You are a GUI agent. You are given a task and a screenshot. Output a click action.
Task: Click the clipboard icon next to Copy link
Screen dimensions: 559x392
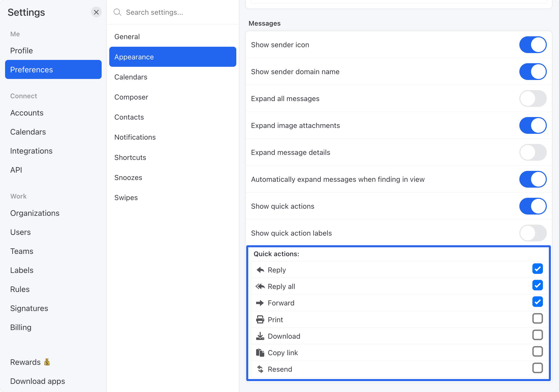(x=260, y=352)
